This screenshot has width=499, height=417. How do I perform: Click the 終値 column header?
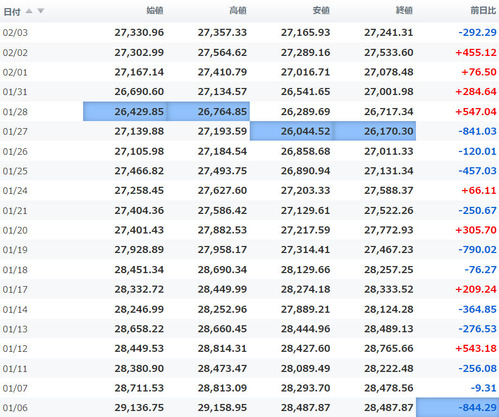coord(404,11)
